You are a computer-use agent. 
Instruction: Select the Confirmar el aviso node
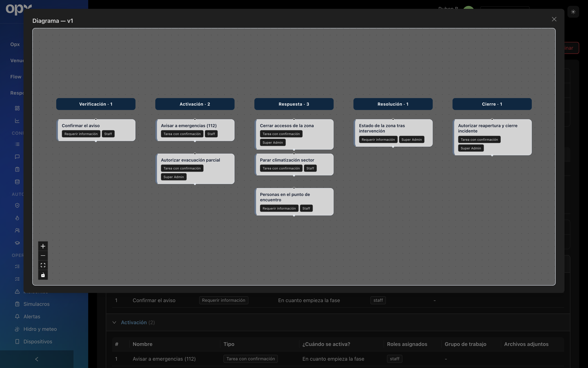[x=96, y=130]
